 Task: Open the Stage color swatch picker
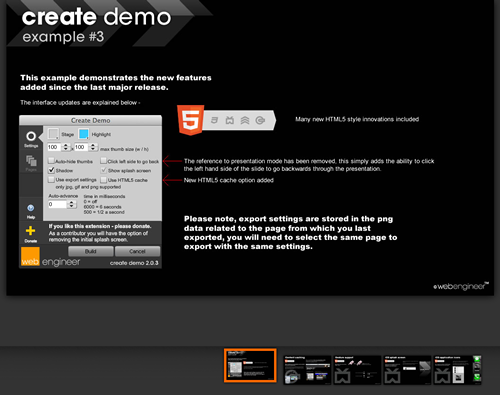point(53,134)
